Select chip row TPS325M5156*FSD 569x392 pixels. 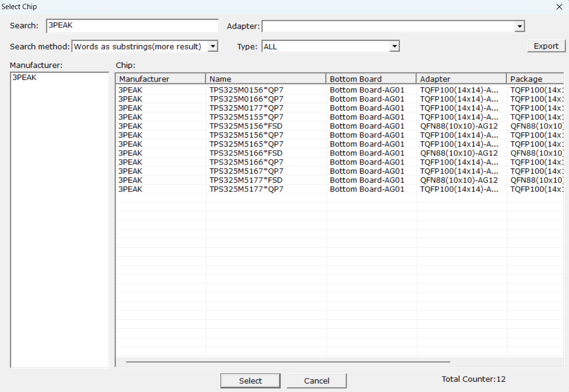coord(340,126)
